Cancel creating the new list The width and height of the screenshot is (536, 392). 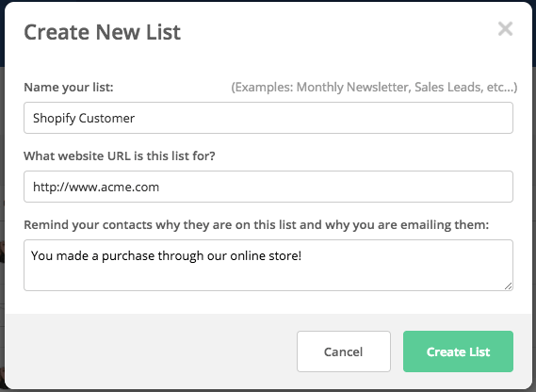(344, 351)
